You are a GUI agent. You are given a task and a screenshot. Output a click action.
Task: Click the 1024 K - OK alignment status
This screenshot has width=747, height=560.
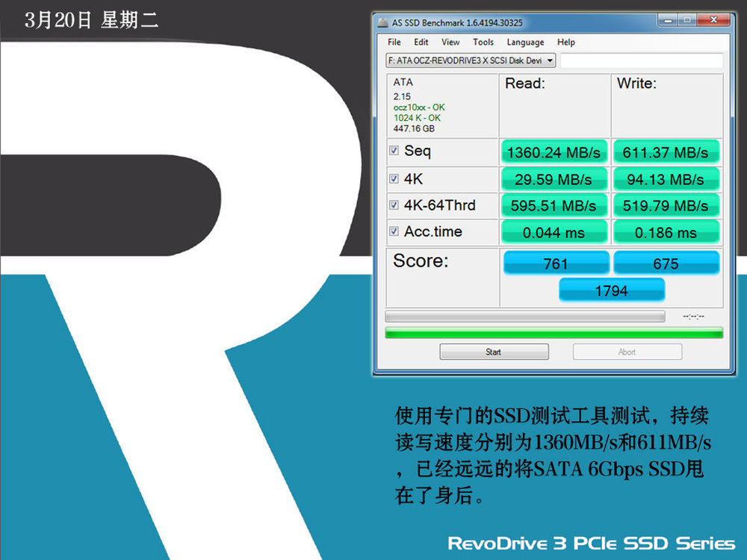[x=417, y=118]
